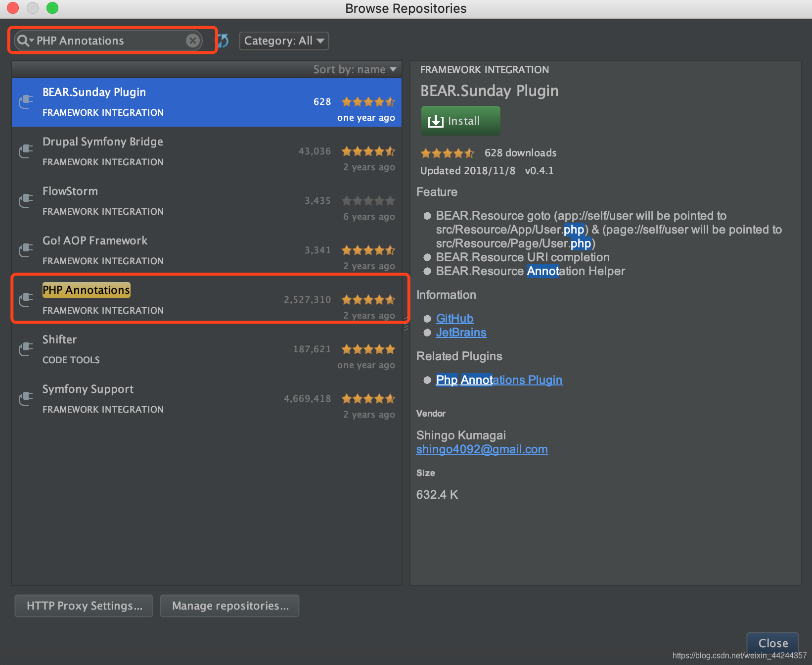The height and width of the screenshot is (665, 812).
Task: Click the macOS green zoom button
Action: [x=52, y=8]
